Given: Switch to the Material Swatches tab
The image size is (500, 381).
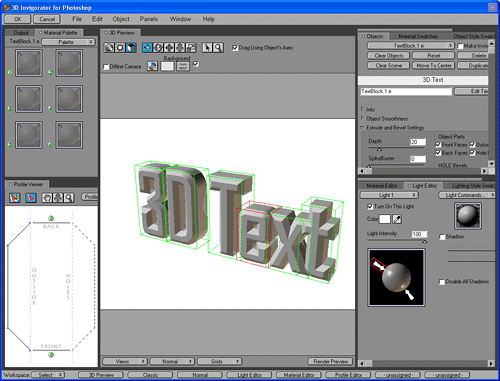Looking at the screenshot, I should click(418, 36).
